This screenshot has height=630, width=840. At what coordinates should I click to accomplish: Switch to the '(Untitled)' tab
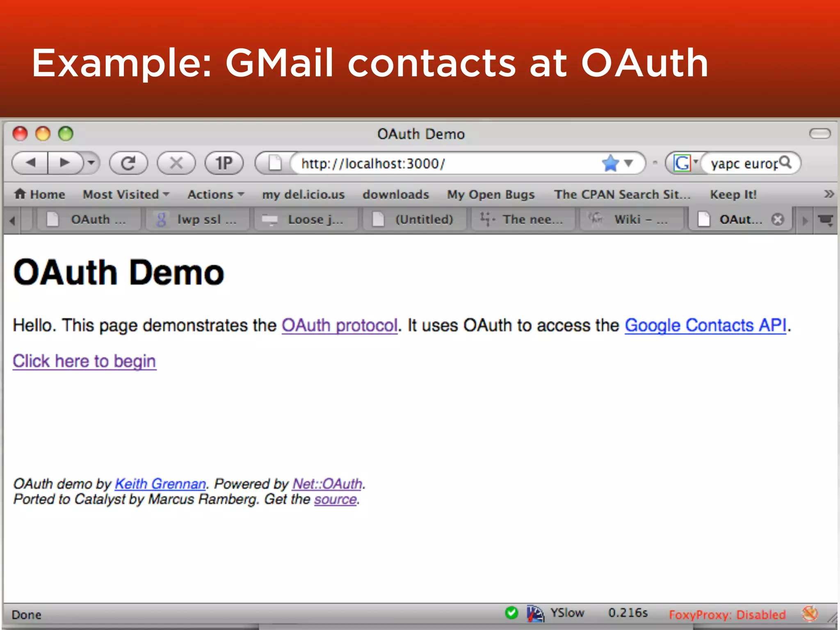coord(414,219)
